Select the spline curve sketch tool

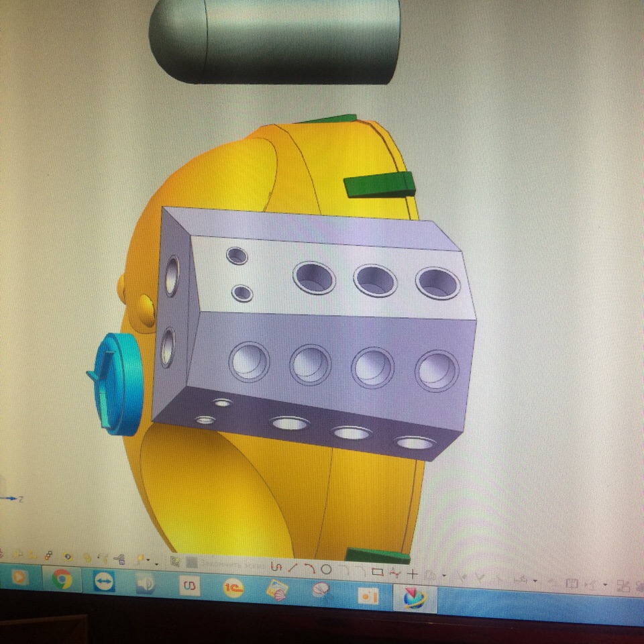pos(275,567)
